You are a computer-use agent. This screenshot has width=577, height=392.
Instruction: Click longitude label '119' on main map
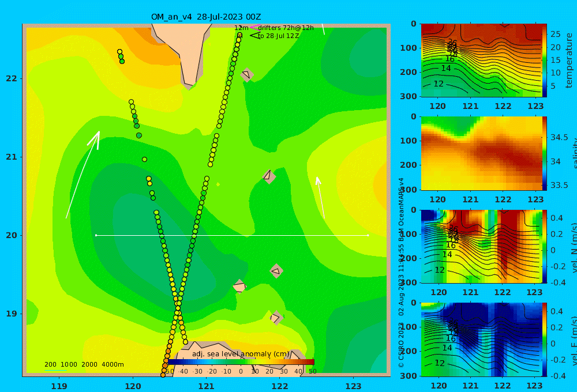pos(59,386)
